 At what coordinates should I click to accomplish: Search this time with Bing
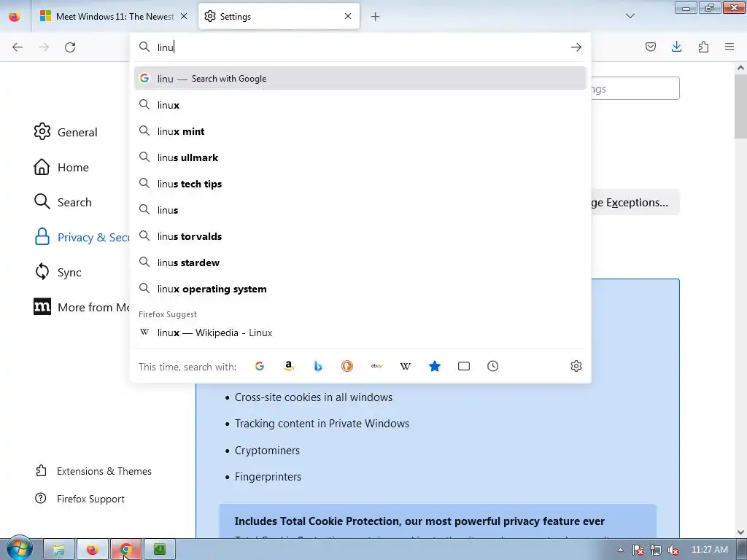(x=318, y=366)
